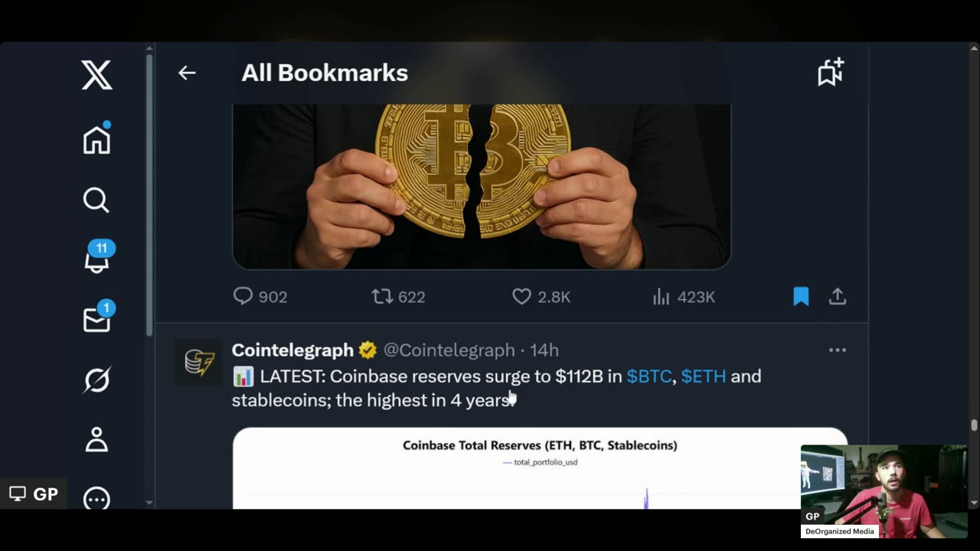The image size is (980, 551).
Task: Open the share menu on the Bitcoin post
Action: coord(838,296)
